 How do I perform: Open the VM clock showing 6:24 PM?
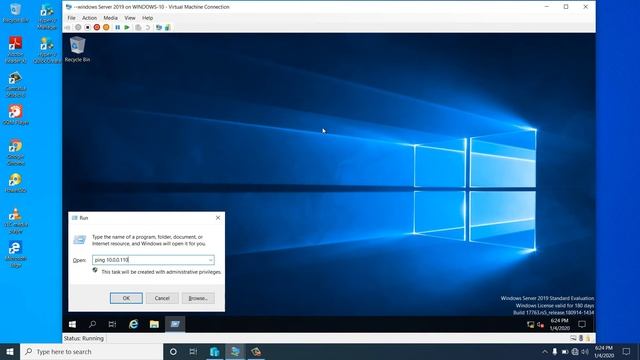559,324
